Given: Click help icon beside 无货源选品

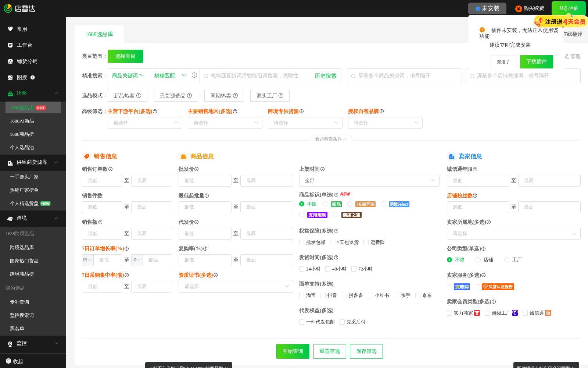Looking at the screenshot, I should [x=189, y=96].
